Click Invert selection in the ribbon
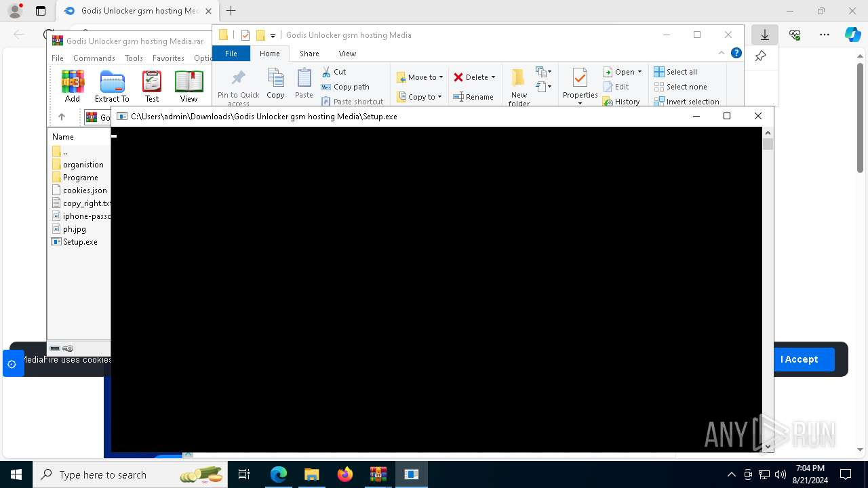This screenshot has height=488, width=868. [686, 102]
